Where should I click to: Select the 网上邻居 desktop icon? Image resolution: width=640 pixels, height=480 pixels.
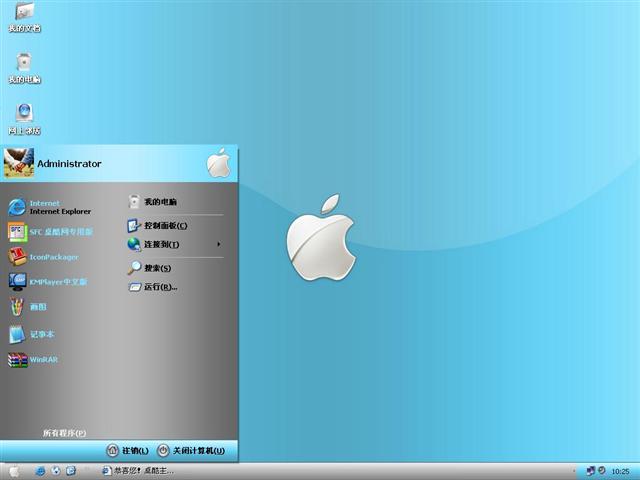[24, 116]
